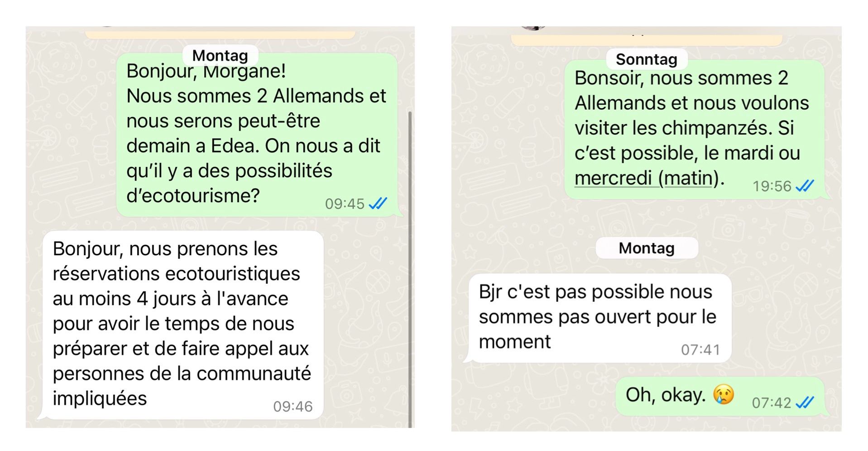
Task: Select the Sonntag date label
Action: 647,59
